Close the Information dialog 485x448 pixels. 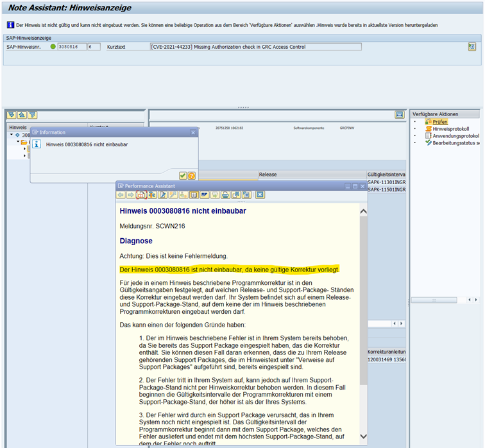(193, 132)
